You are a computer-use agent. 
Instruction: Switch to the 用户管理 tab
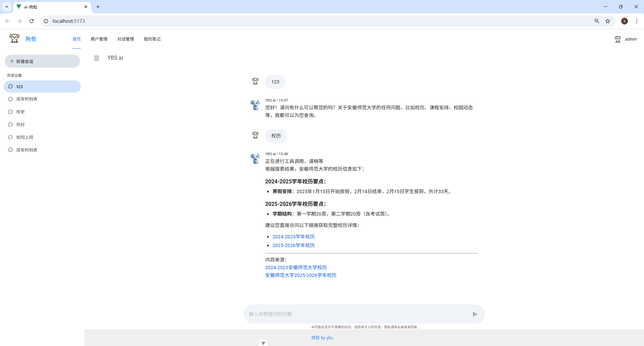99,39
